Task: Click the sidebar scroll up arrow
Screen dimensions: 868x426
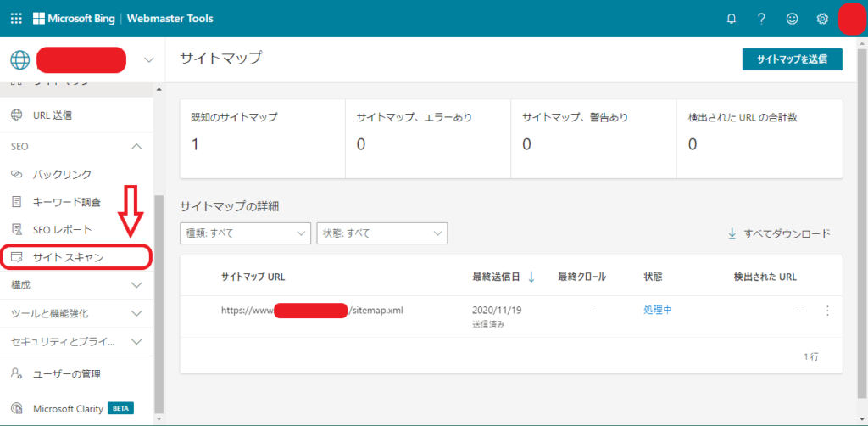Action: click(159, 89)
